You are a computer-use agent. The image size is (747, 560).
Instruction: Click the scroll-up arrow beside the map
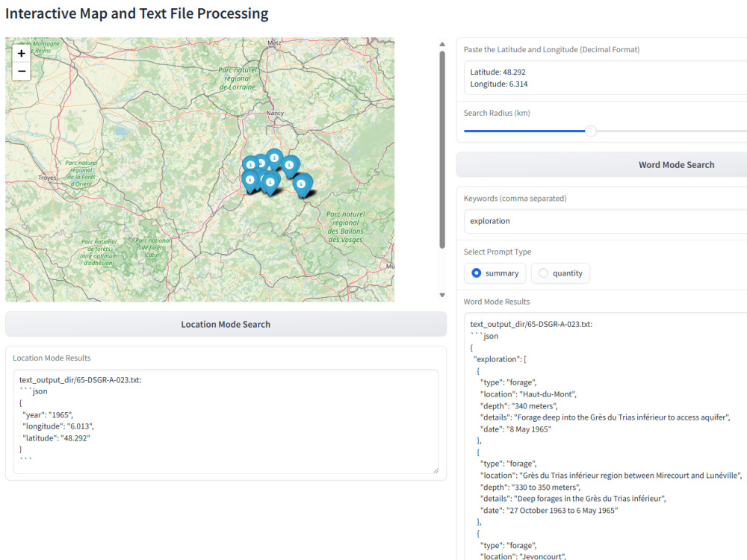(442, 44)
